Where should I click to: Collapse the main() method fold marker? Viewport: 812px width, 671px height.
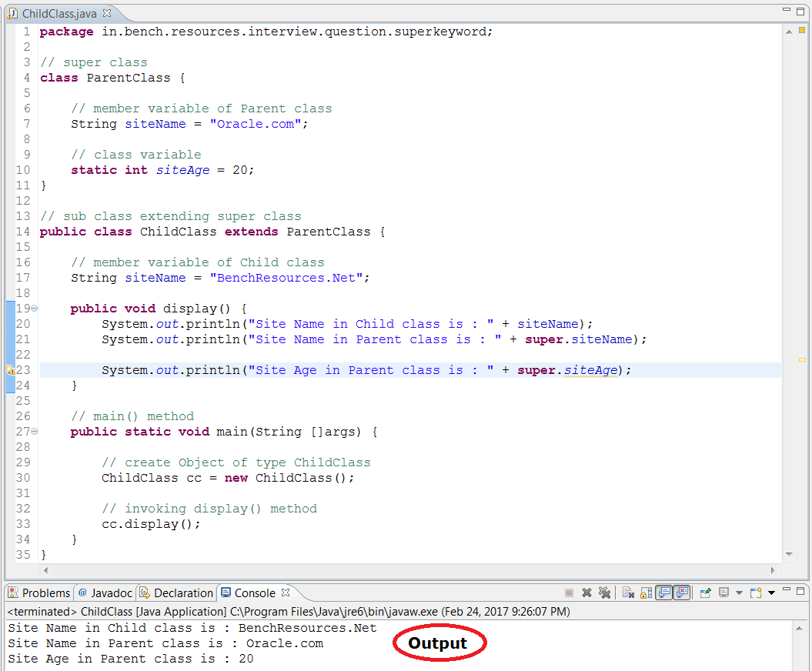click(34, 432)
